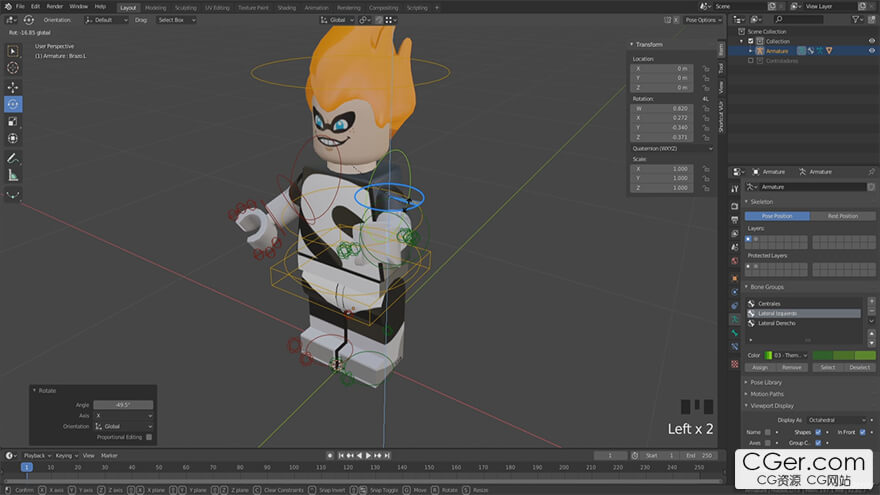
Task: Open the Default orientation dropdown
Action: pyautogui.click(x=107, y=20)
